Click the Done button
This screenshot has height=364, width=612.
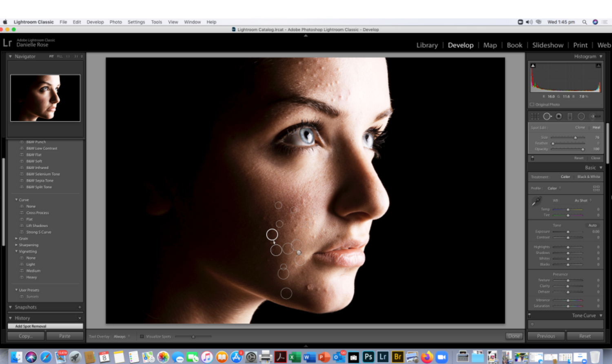[514, 336]
